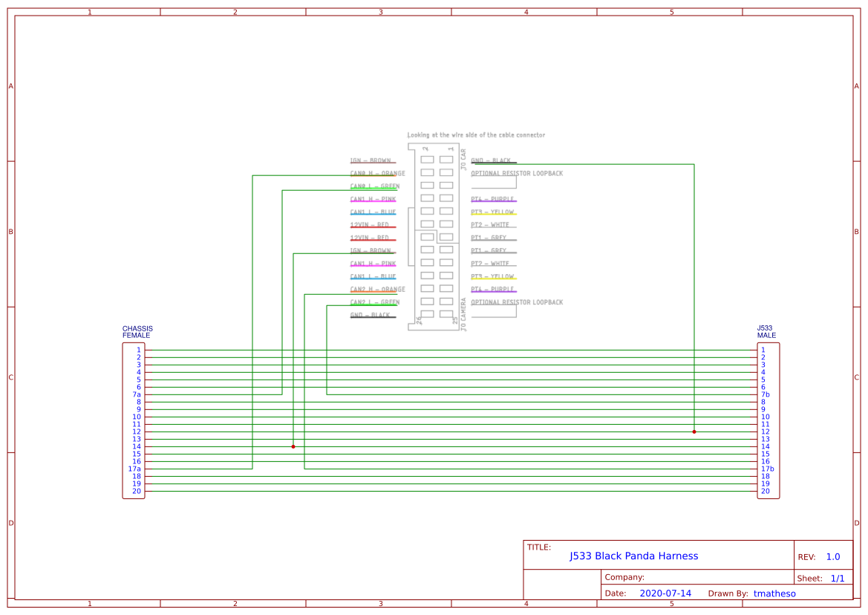Viewport: 868px width, 615px height.
Task: Select the Drawn By tmatheso text
Action: point(774,593)
